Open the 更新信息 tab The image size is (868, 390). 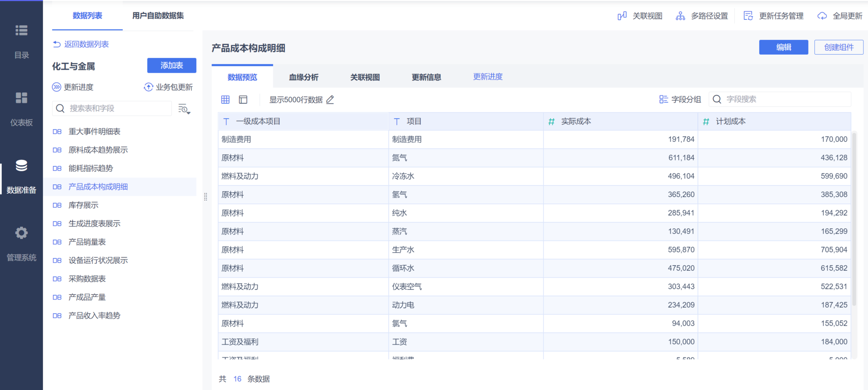426,77
